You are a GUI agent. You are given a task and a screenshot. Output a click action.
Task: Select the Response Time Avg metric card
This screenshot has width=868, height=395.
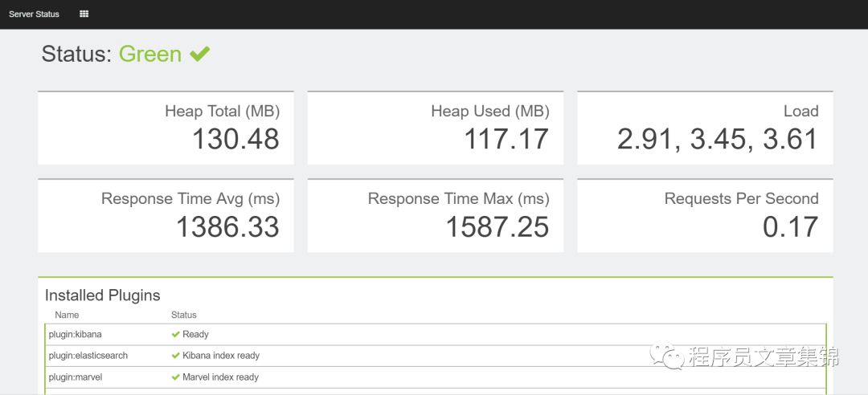pos(166,215)
